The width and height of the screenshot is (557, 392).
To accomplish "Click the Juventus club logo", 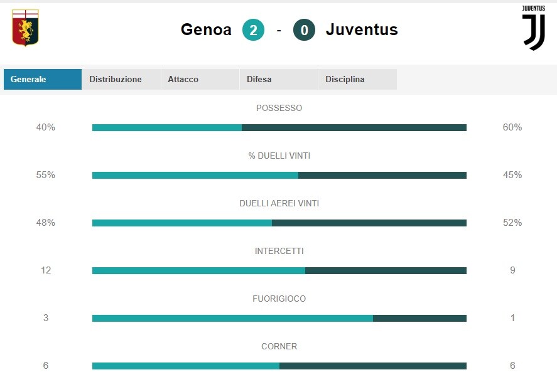I will pyautogui.click(x=533, y=28).
